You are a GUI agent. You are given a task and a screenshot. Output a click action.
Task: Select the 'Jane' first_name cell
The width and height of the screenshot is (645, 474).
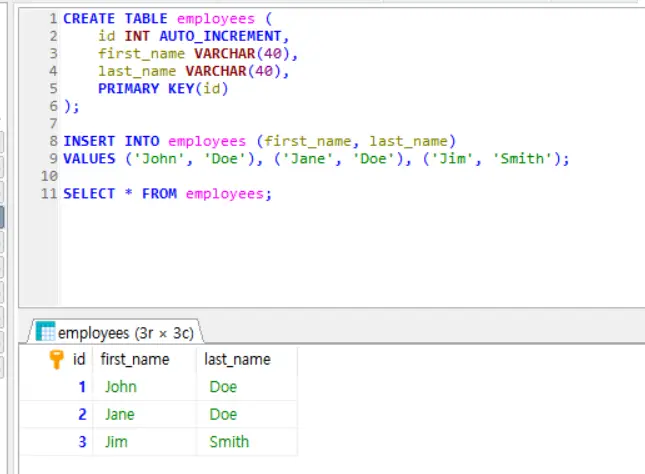pos(145,414)
